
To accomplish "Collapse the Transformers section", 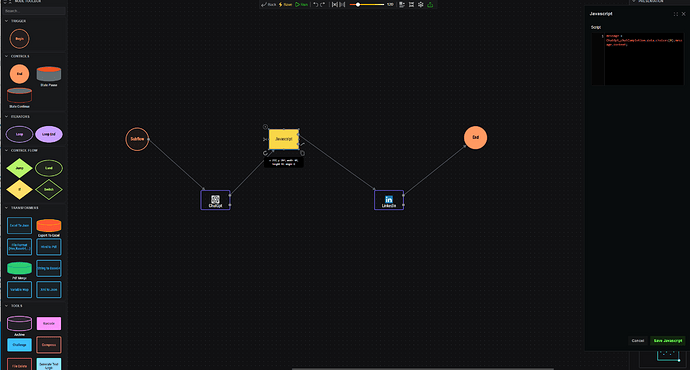I will tap(6, 208).
